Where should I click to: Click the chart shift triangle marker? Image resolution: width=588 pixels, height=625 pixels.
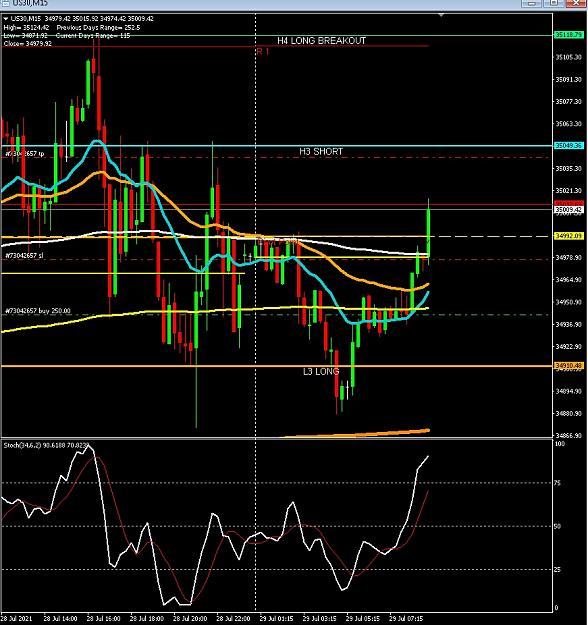(441, 15)
